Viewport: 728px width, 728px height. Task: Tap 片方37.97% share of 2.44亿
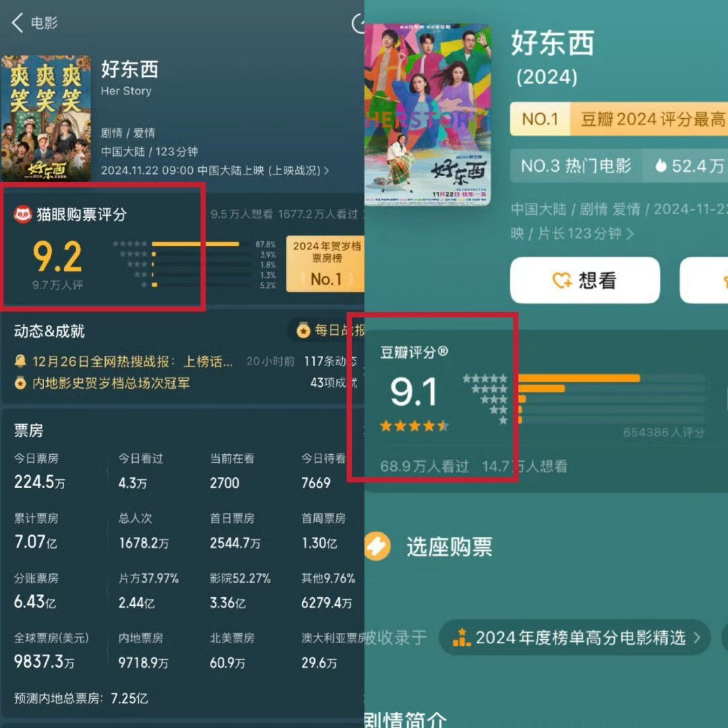click(148, 578)
